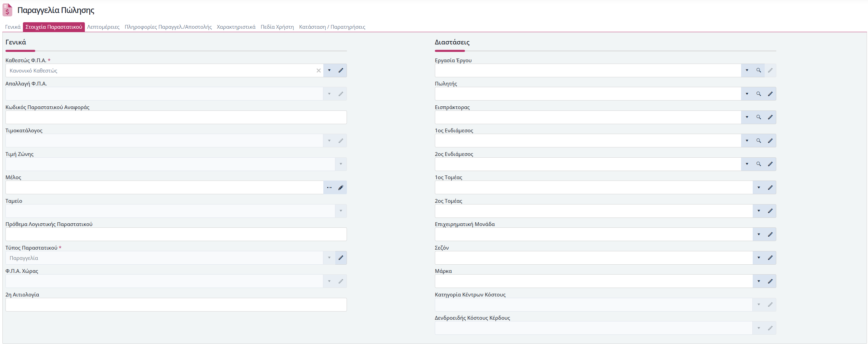Image resolution: width=868 pixels, height=344 pixels.
Task: Edit 2ος Ενδιάμεσος with pencil icon
Action: tap(770, 164)
